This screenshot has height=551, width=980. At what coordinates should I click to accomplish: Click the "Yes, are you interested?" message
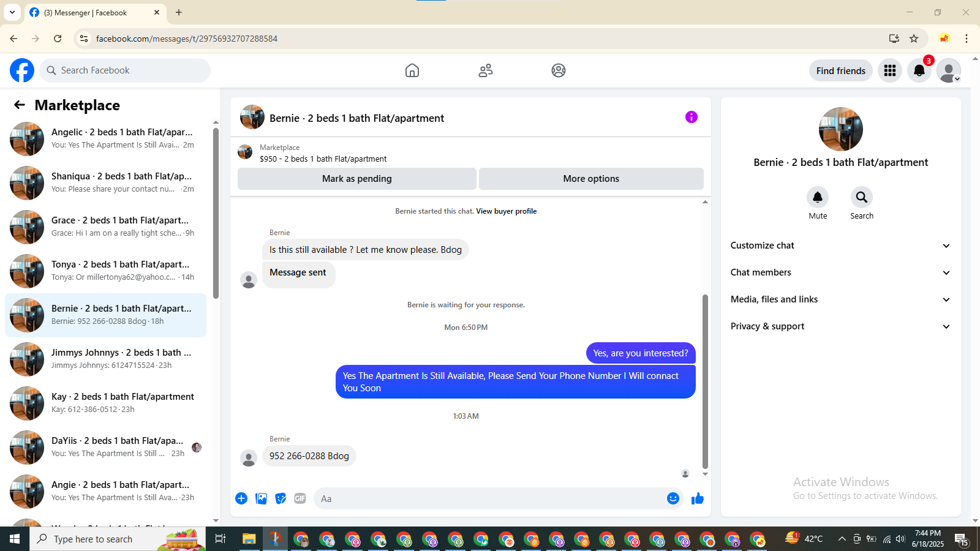click(x=641, y=353)
